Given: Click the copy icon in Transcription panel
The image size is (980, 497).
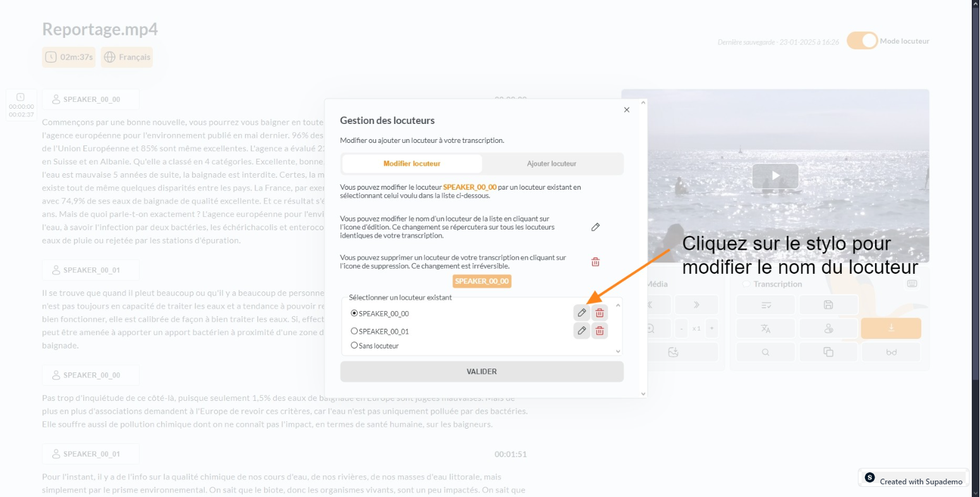Looking at the screenshot, I should [828, 352].
